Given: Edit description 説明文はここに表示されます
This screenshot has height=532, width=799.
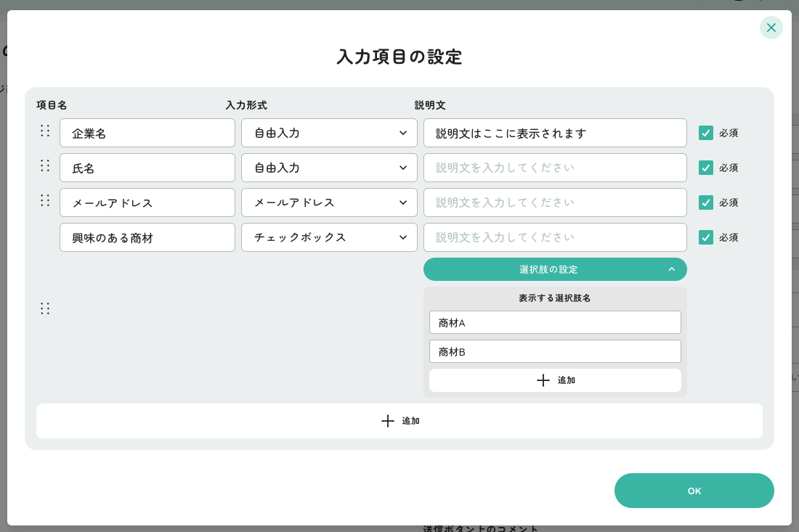Looking at the screenshot, I should [x=555, y=133].
